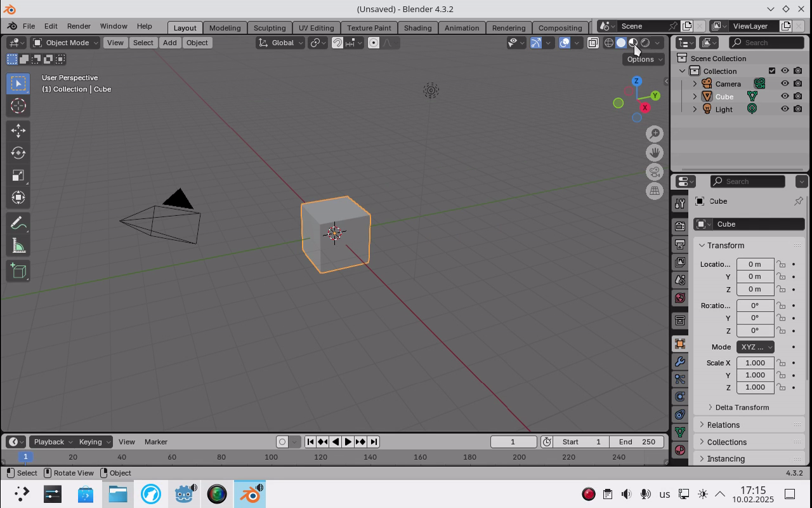Toggle camera view in viewport
The image size is (812, 508).
pyautogui.click(x=654, y=171)
